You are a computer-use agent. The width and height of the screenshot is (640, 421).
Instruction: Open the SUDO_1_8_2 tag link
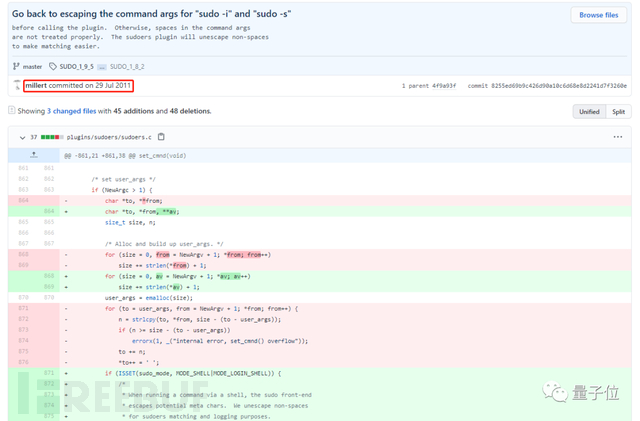tap(127, 67)
